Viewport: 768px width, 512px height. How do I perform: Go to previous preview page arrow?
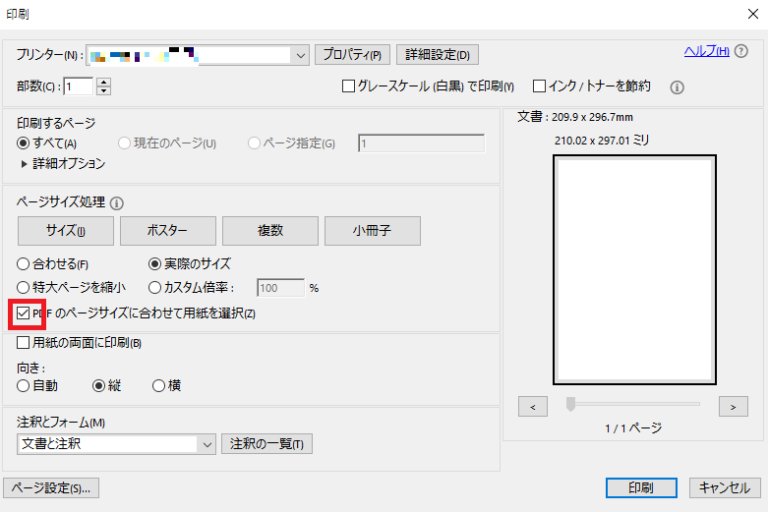[533, 406]
